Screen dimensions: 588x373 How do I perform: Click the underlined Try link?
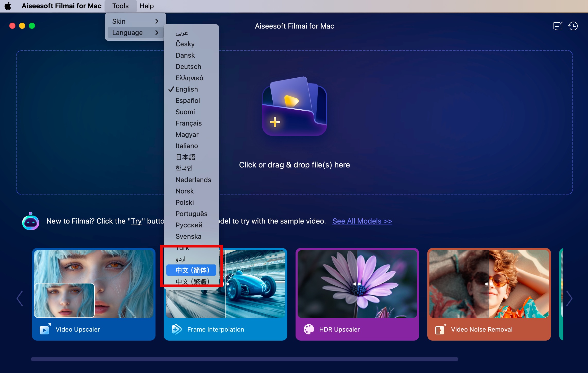click(x=136, y=221)
